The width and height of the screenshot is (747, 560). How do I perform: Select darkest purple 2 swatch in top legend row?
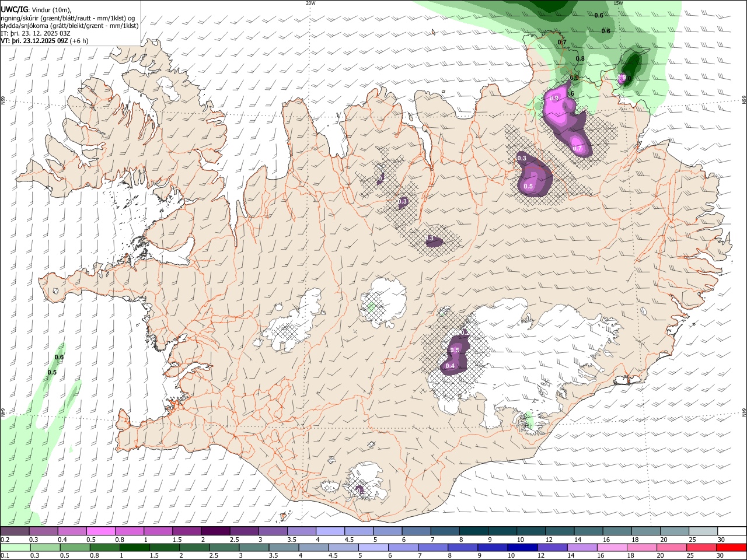coord(215,531)
